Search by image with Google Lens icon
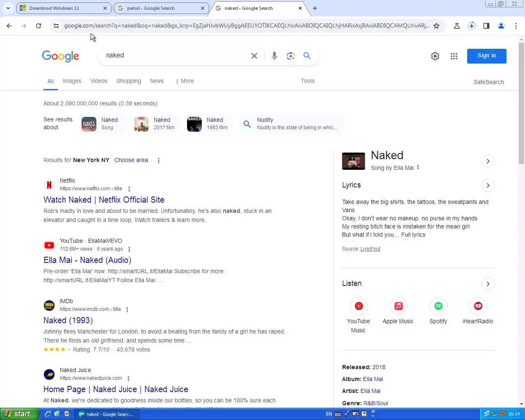 (x=291, y=56)
